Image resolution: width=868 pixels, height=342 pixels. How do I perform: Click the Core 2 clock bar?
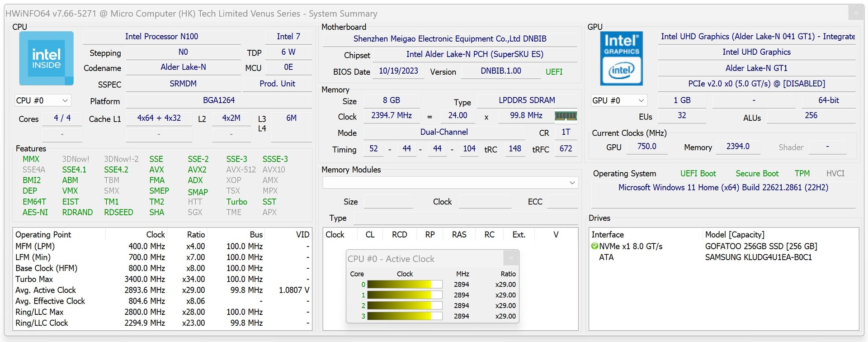405,306
